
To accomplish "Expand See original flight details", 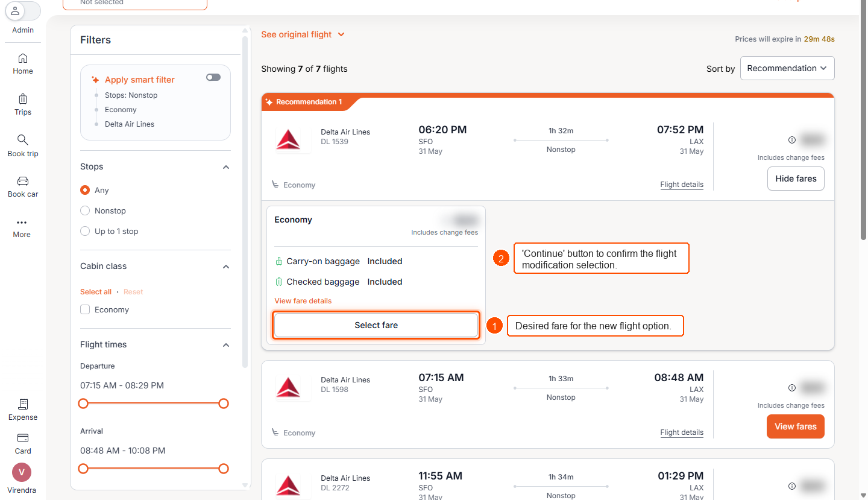I will tap(303, 34).
